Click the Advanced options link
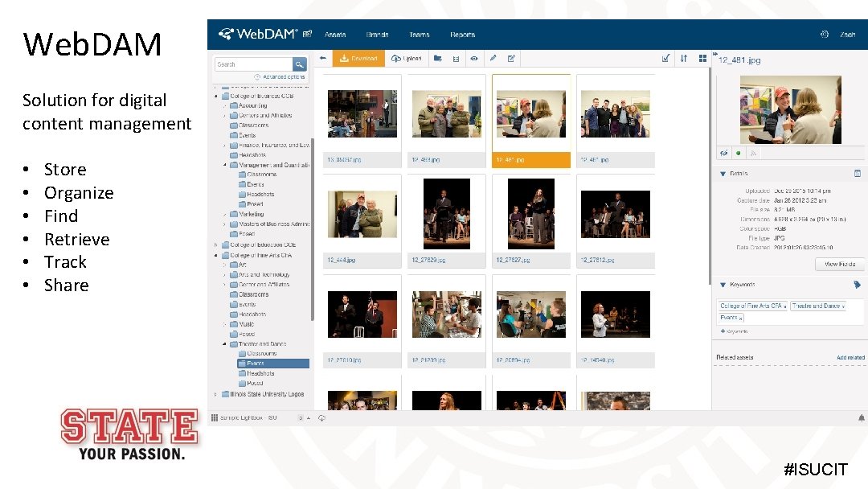This screenshot has height=489, width=868. 284,77
